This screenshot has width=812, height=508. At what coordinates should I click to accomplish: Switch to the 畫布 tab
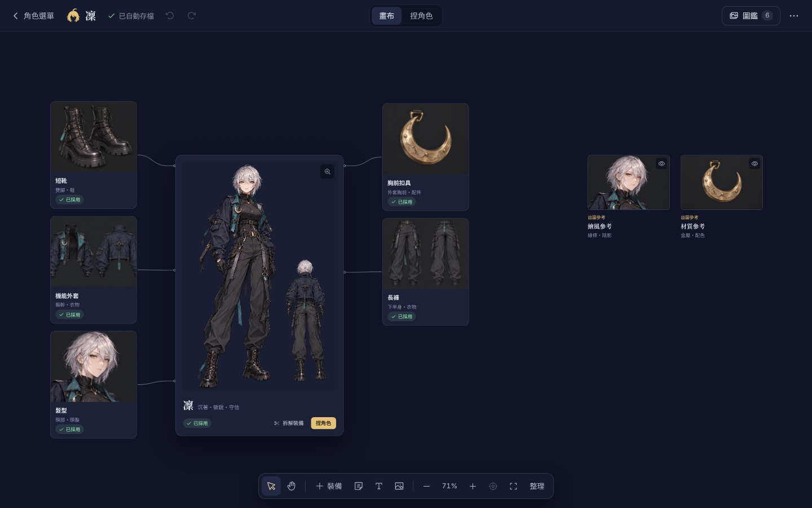[x=386, y=16]
